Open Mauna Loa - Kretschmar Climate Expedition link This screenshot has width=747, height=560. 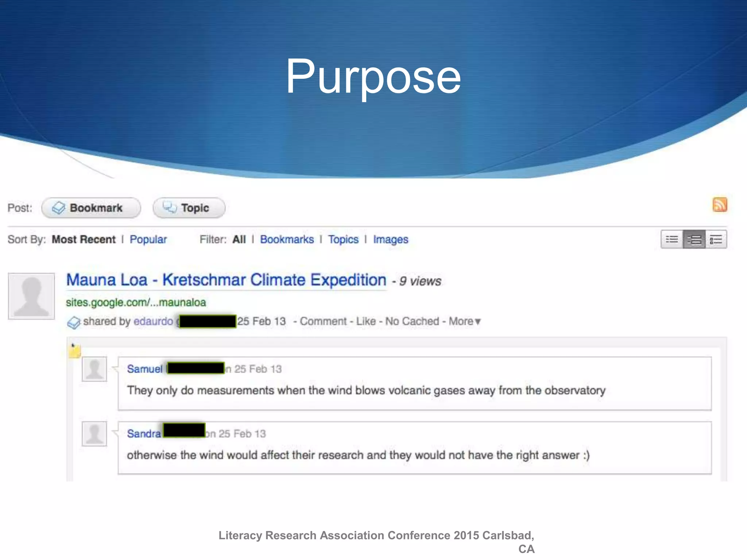pos(226,280)
